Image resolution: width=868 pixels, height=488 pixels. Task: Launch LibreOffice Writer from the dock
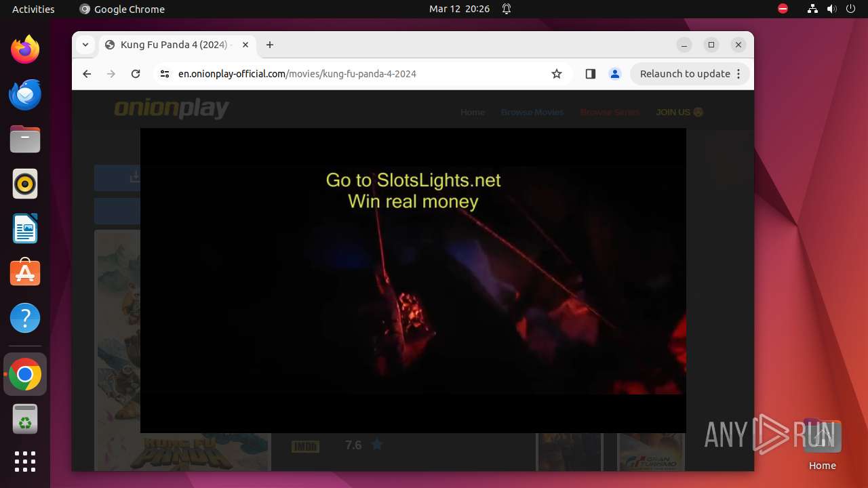(25, 228)
